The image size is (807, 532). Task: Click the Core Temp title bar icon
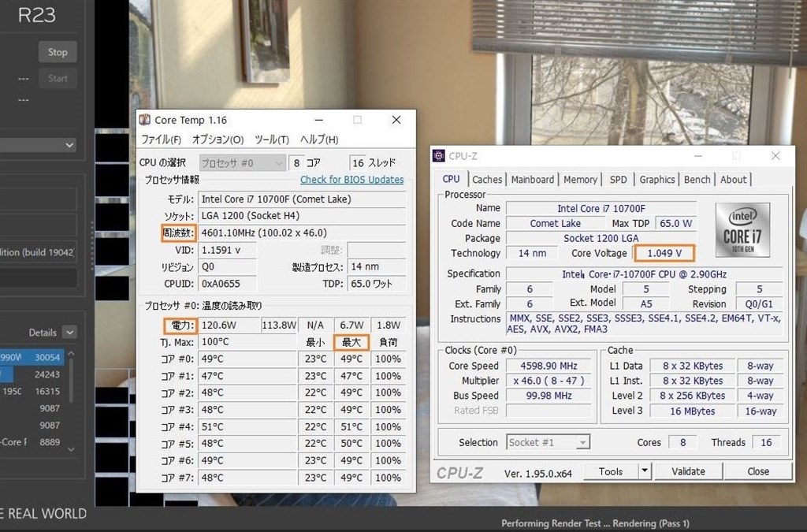click(x=145, y=120)
